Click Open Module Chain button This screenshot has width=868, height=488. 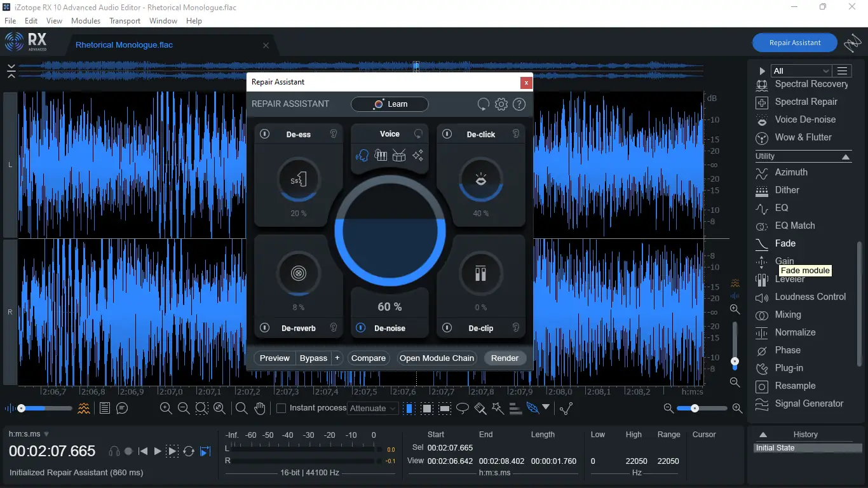coord(437,358)
